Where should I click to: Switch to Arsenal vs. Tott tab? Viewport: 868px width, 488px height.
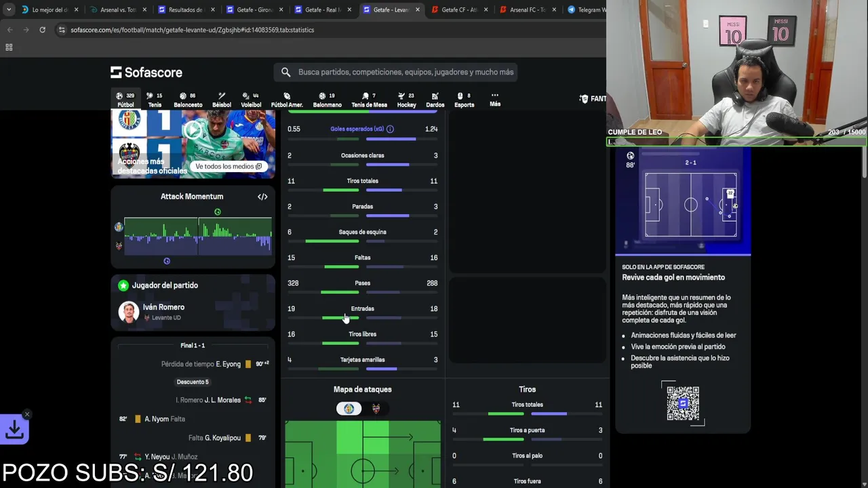pos(119,9)
